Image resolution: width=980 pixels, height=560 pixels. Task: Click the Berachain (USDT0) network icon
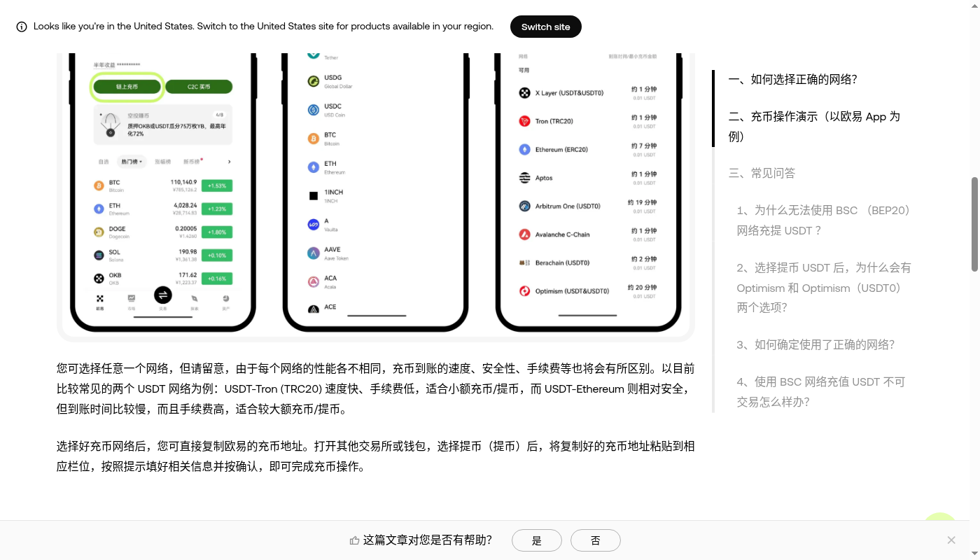click(524, 262)
